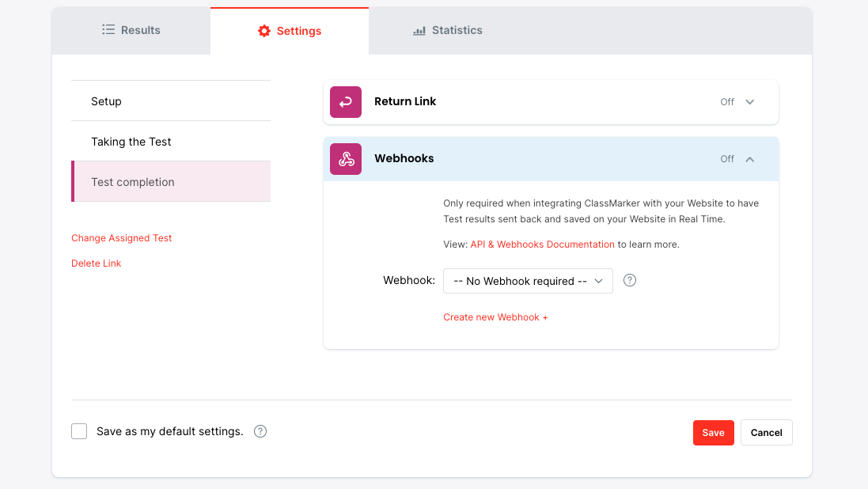
Task: Click the Delete Link option
Action: click(x=97, y=263)
